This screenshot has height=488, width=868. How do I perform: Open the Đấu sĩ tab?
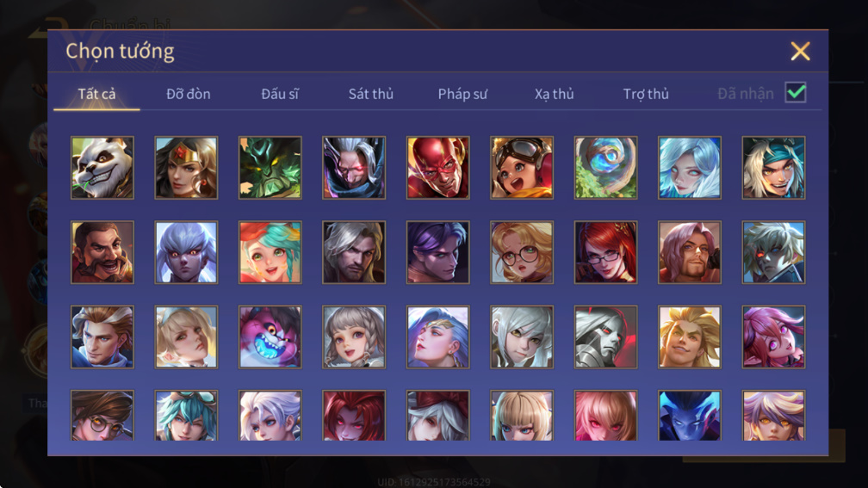click(x=280, y=94)
